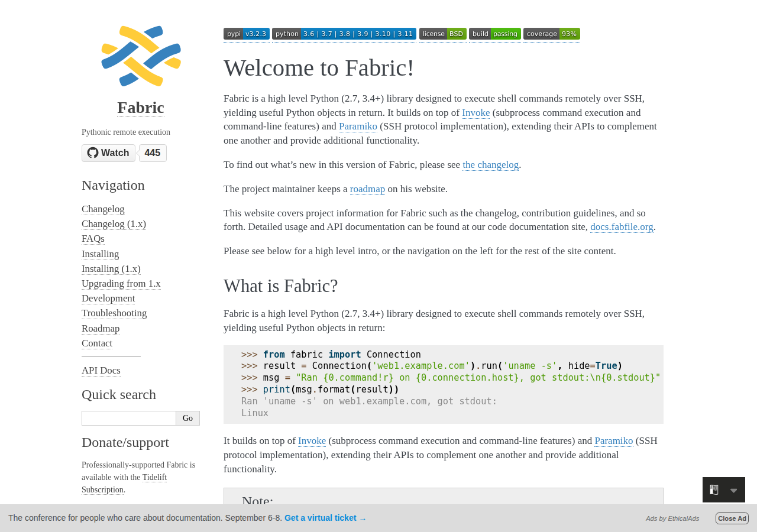
Task: Open the 445 watchers count
Action: (x=153, y=153)
